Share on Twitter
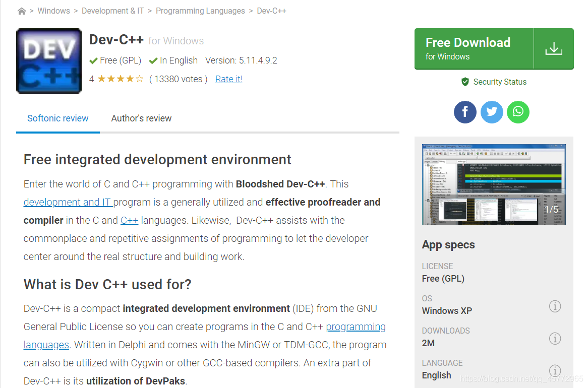Screen dimensions: 588x388 [492, 112]
